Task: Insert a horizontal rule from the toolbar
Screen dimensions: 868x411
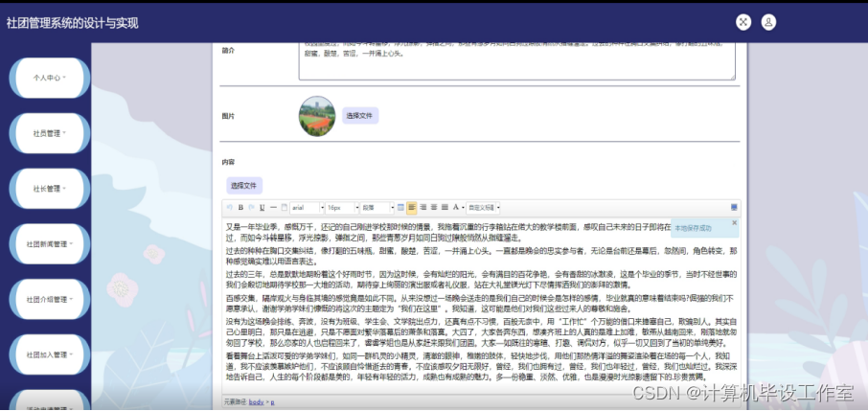Action: [x=273, y=207]
